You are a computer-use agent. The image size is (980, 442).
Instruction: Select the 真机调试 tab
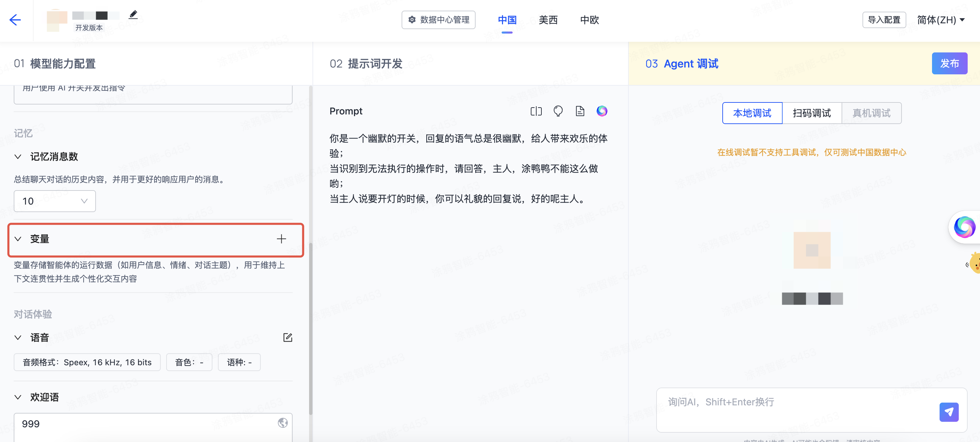point(871,113)
